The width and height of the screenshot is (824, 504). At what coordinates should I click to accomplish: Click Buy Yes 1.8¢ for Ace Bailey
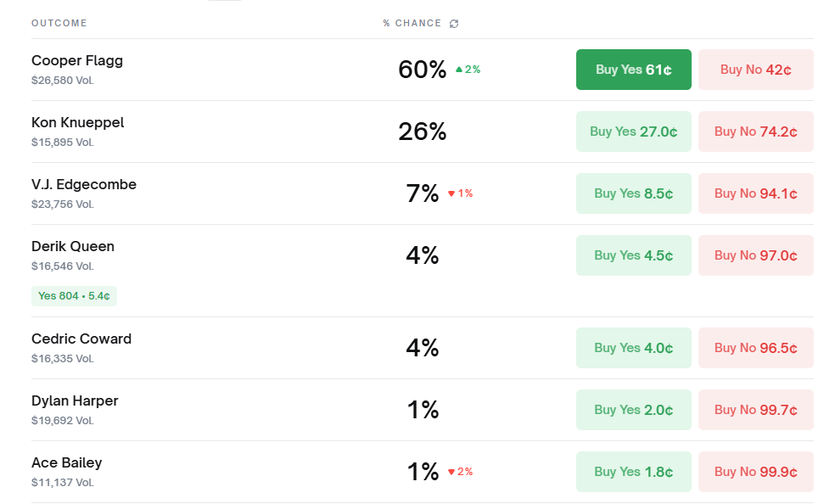633,472
